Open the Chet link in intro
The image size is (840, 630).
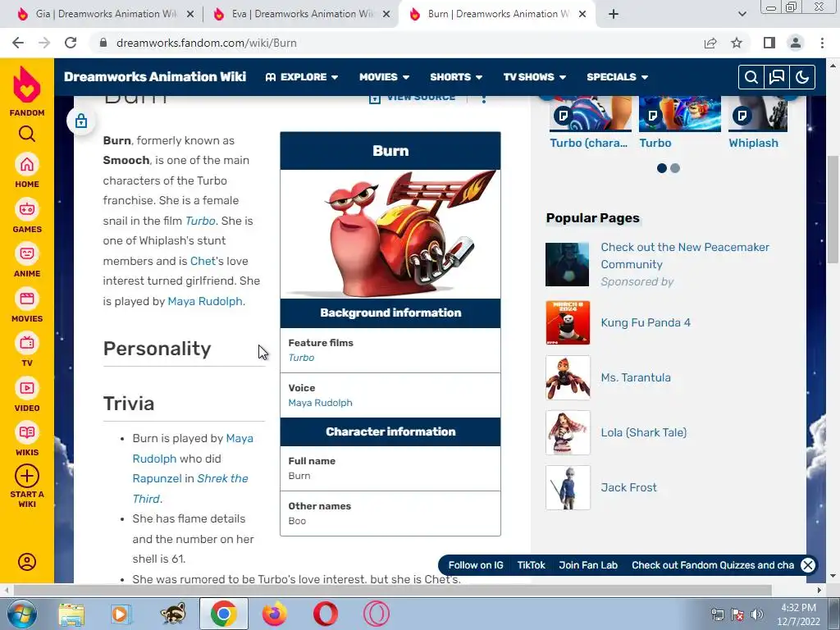203,261
